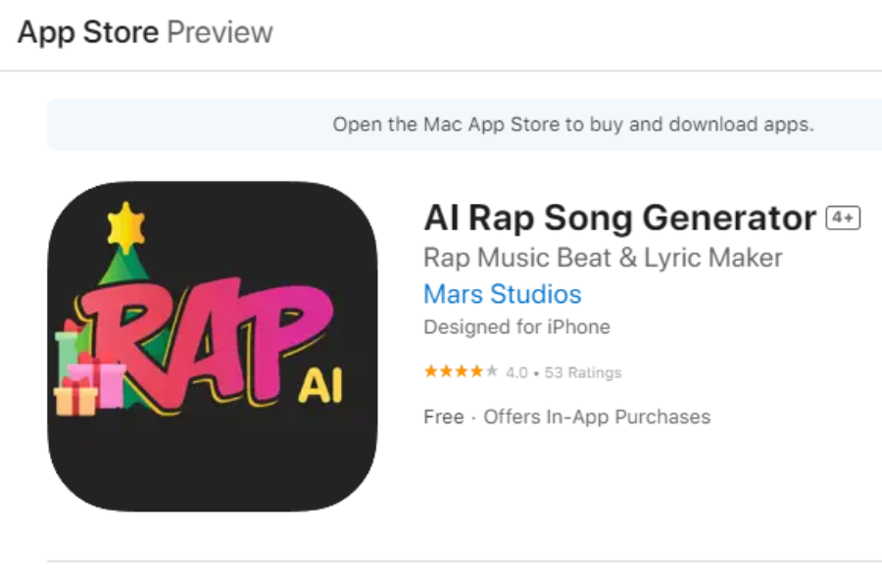Click the 4+ age rating badge
The height and width of the screenshot is (588, 882).
click(x=843, y=218)
